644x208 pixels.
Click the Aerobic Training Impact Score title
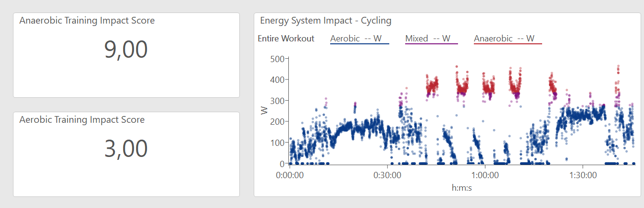click(x=82, y=120)
